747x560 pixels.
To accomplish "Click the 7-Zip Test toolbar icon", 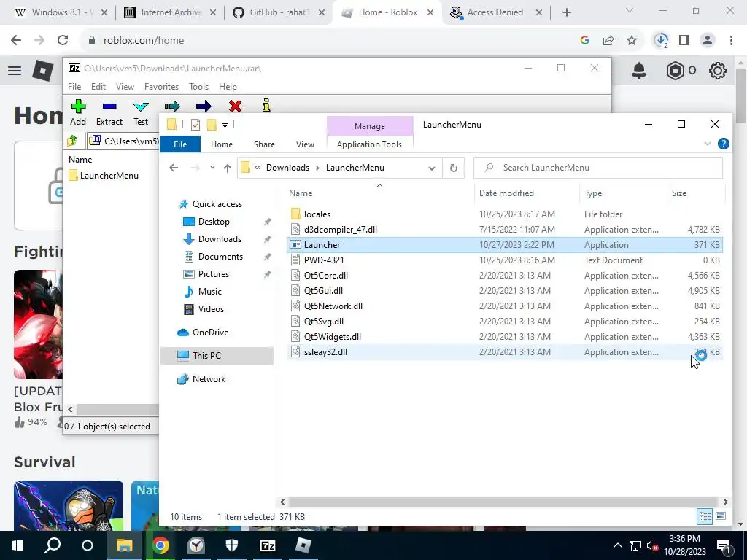I will pyautogui.click(x=141, y=106).
